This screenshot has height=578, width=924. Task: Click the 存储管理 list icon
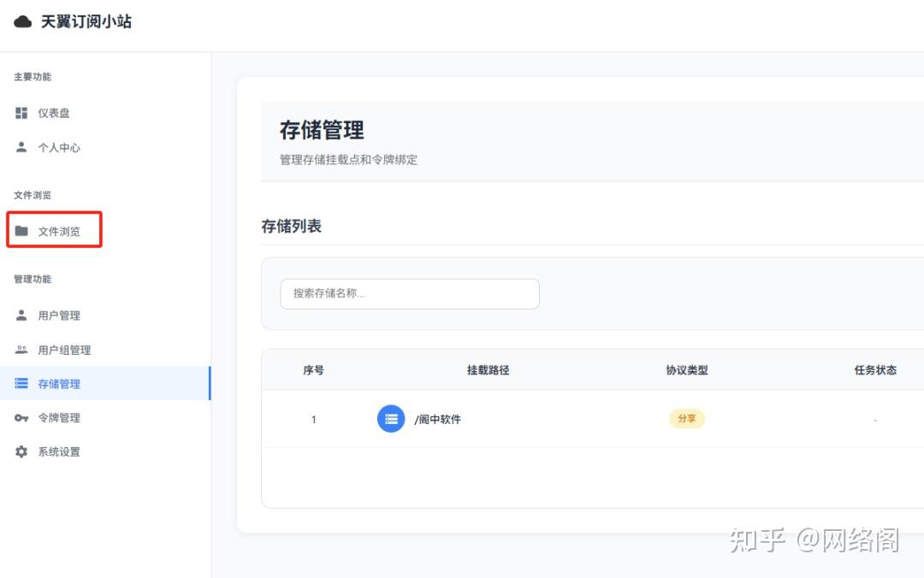pyautogui.click(x=21, y=383)
